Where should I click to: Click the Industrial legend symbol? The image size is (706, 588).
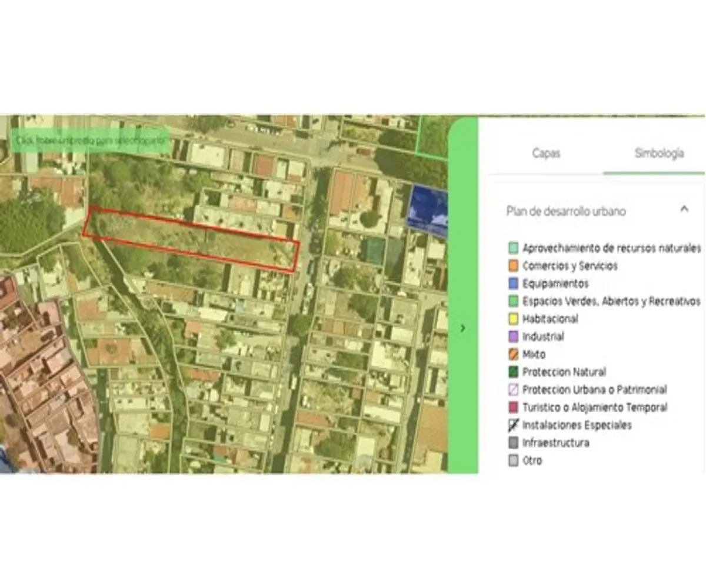click(513, 336)
